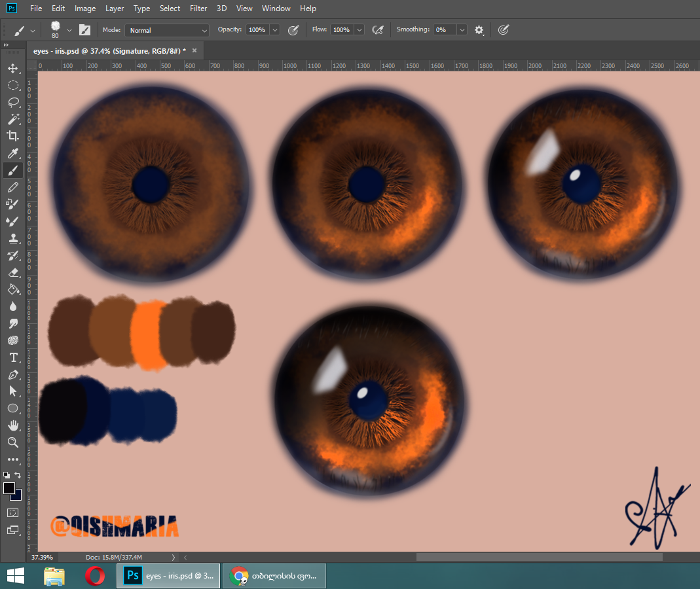Open the Edit Toolbar ellipsis menu
This screenshot has height=589, width=700.
coord(13,459)
